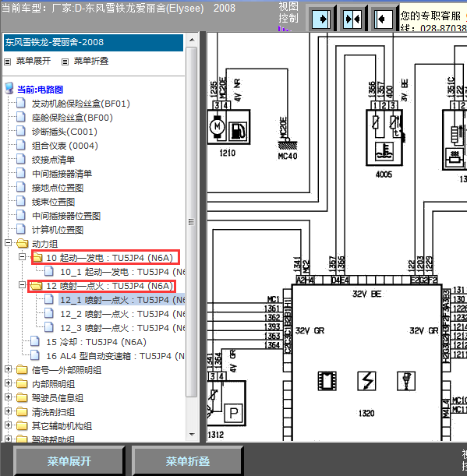Click the document icon for 座舱保险丝盒(BF00)
467x476 pixels.
(x=21, y=117)
